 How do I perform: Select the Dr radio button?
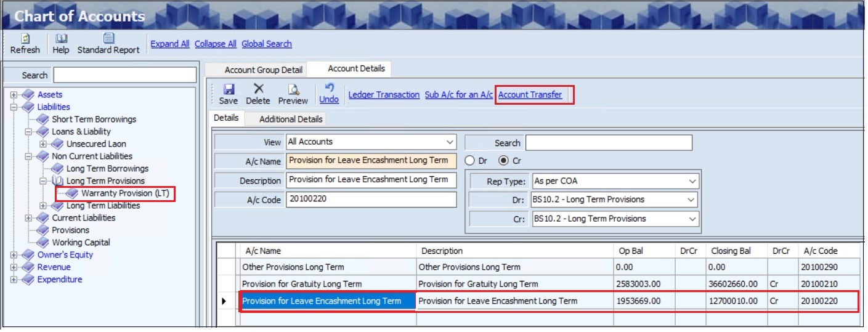tap(470, 161)
